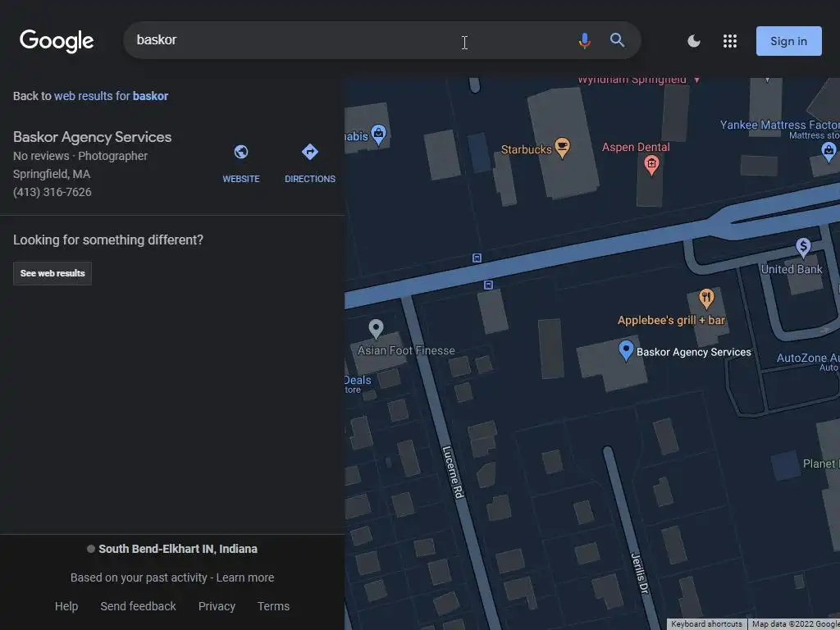The width and height of the screenshot is (840, 630).
Task: Click the Asian Foot Finesse map label
Action: (x=406, y=350)
